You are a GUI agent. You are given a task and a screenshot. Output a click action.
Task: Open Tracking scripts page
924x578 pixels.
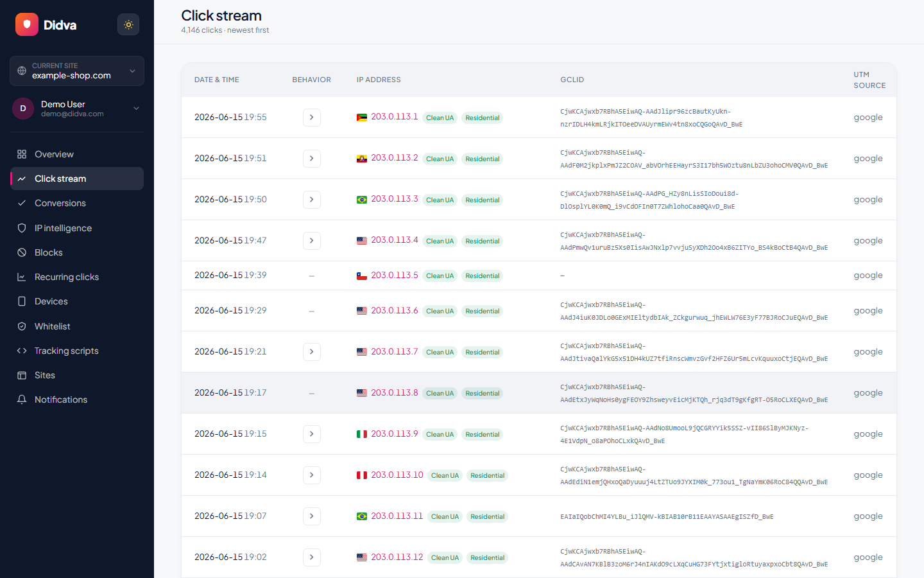tap(77, 351)
